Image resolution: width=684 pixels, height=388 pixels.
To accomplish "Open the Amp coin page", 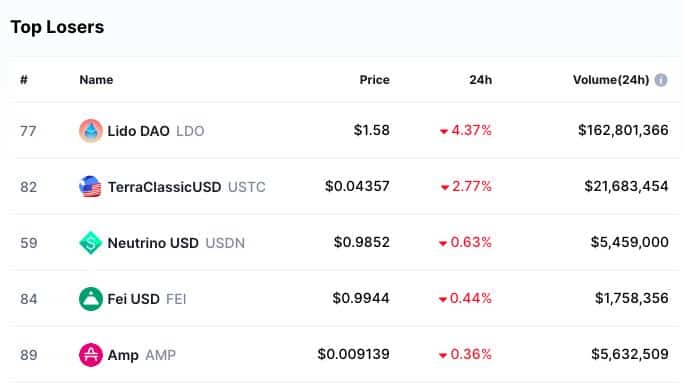I will [123, 355].
